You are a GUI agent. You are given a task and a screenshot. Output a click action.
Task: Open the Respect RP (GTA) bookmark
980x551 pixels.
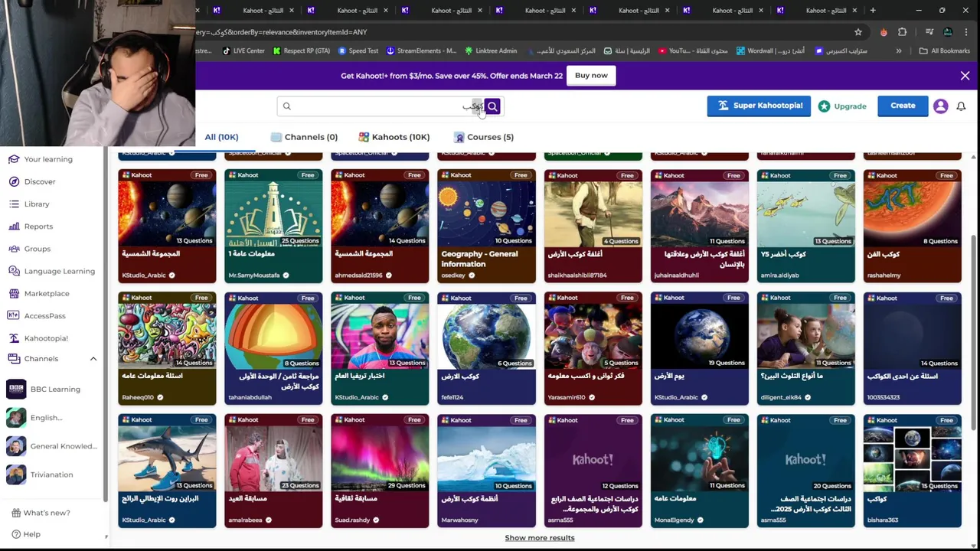click(302, 51)
